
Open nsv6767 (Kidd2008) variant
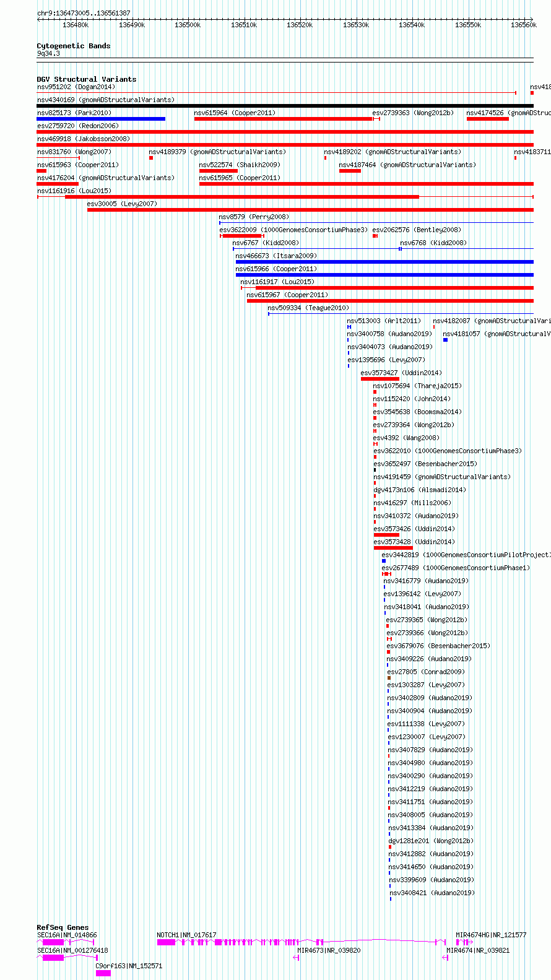316,249
